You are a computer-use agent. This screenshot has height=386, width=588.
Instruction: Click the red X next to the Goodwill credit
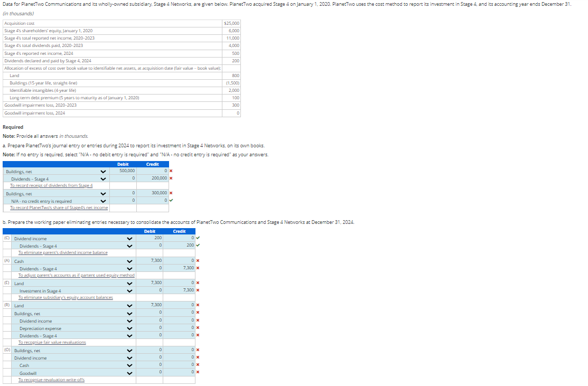[x=198, y=372]
